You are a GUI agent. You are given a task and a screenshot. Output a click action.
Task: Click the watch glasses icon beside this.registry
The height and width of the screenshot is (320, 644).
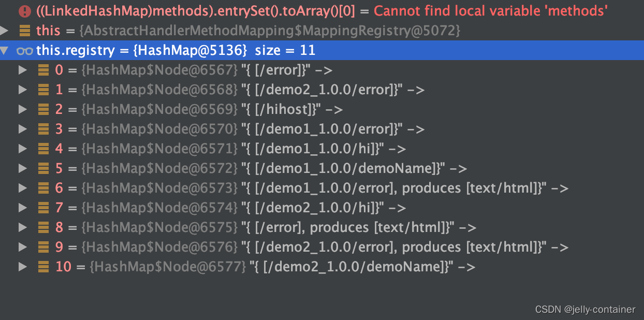click(x=25, y=50)
